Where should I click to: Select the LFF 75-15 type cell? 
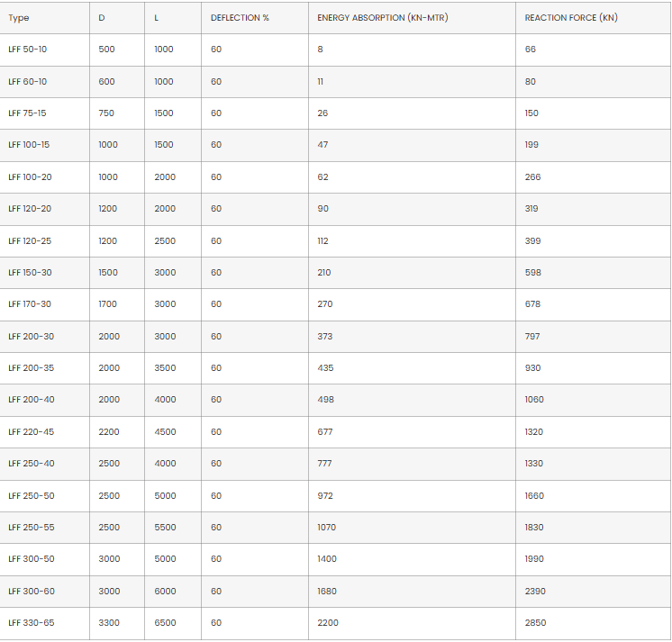click(x=28, y=113)
